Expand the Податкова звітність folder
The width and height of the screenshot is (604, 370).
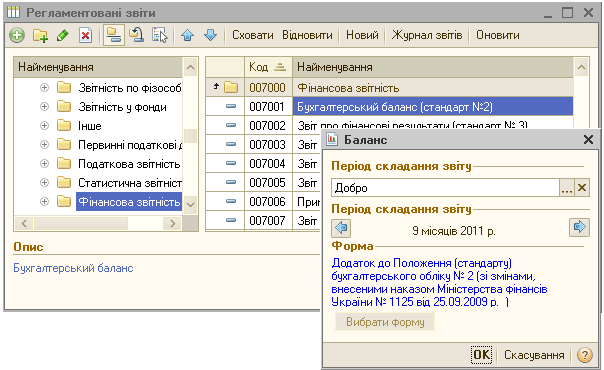point(44,164)
